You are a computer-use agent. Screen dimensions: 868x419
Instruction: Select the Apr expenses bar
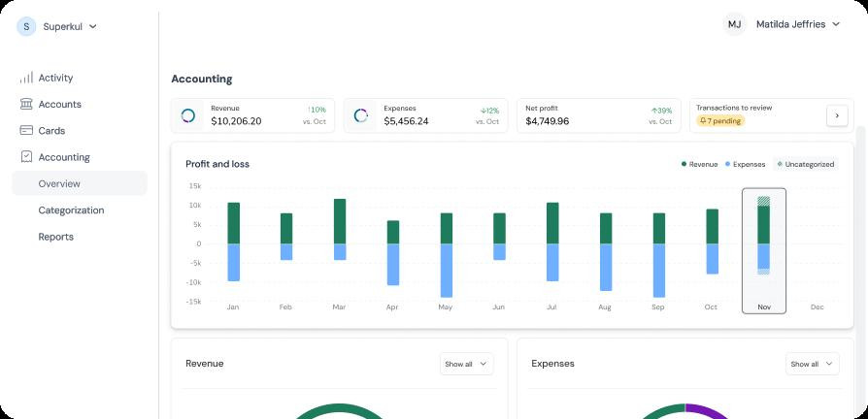point(393,265)
